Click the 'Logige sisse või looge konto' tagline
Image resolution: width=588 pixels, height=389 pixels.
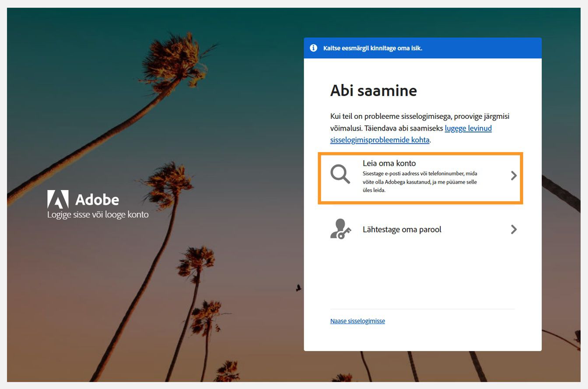coord(98,214)
